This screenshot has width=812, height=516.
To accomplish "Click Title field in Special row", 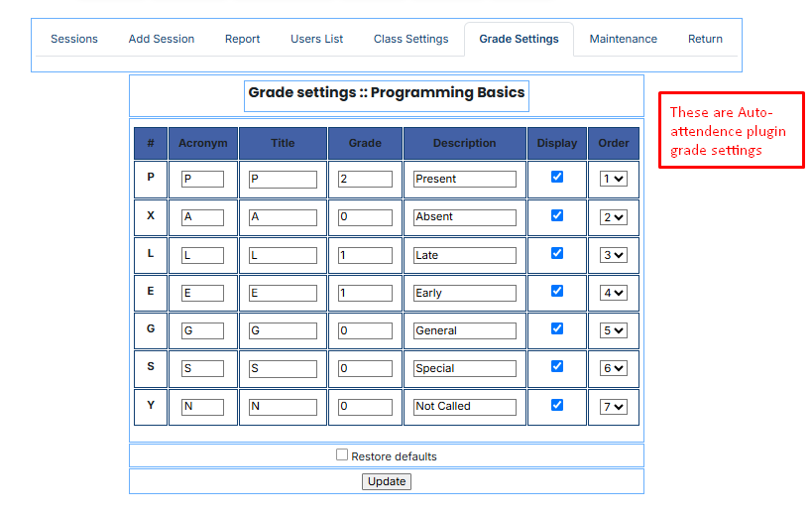I will [283, 369].
